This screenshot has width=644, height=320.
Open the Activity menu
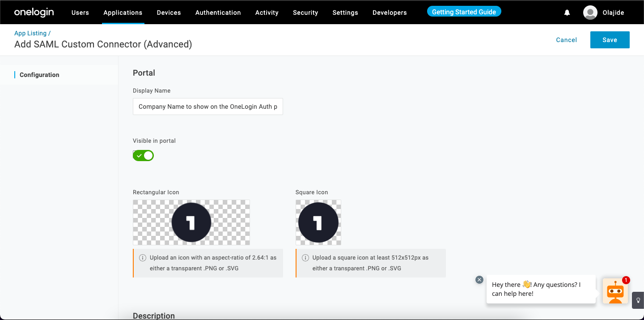pyautogui.click(x=267, y=13)
